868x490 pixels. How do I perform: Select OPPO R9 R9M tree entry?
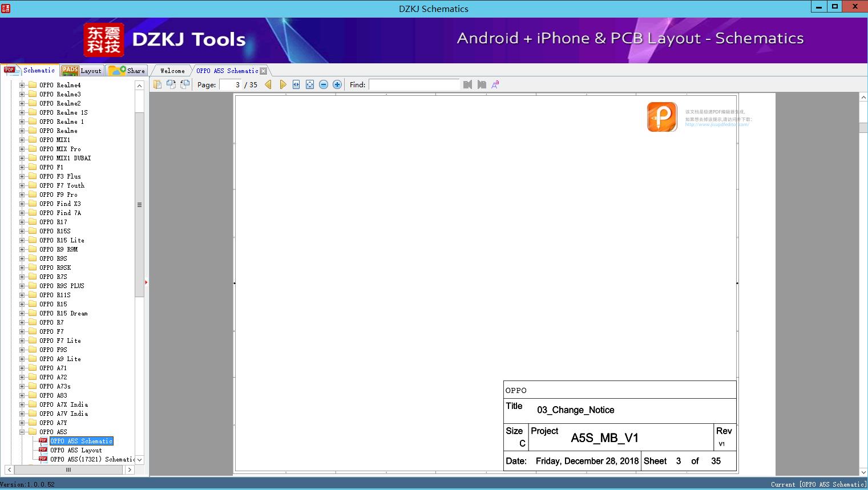point(58,249)
